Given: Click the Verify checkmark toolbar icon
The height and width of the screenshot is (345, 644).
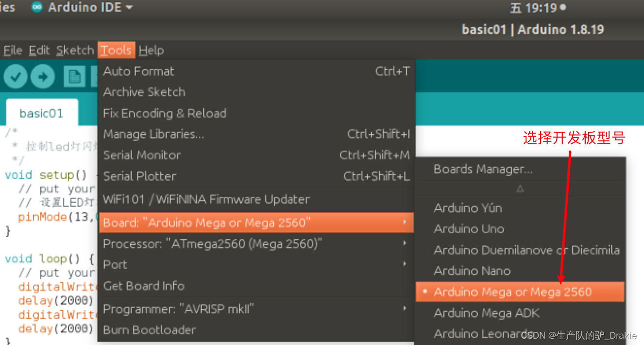Looking at the screenshot, I should [16, 77].
